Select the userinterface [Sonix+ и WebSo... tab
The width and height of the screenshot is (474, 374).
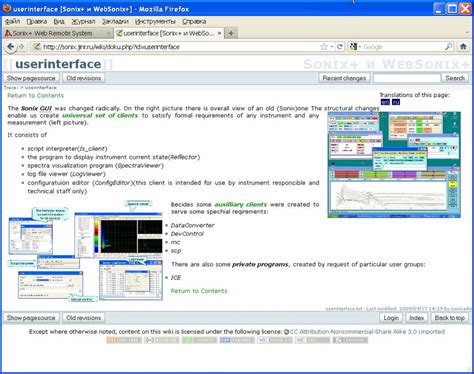[x=168, y=33]
